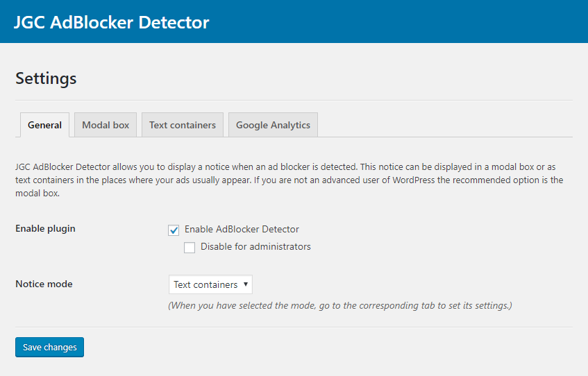Screen dimensions: 588x376
Task: Uncheck Enable AdBlocker Detector checkbox
Action: pos(174,230)
